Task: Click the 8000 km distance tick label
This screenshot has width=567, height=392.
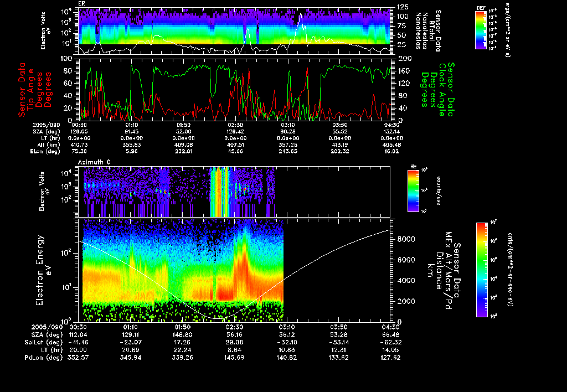Action: [406, 239]
